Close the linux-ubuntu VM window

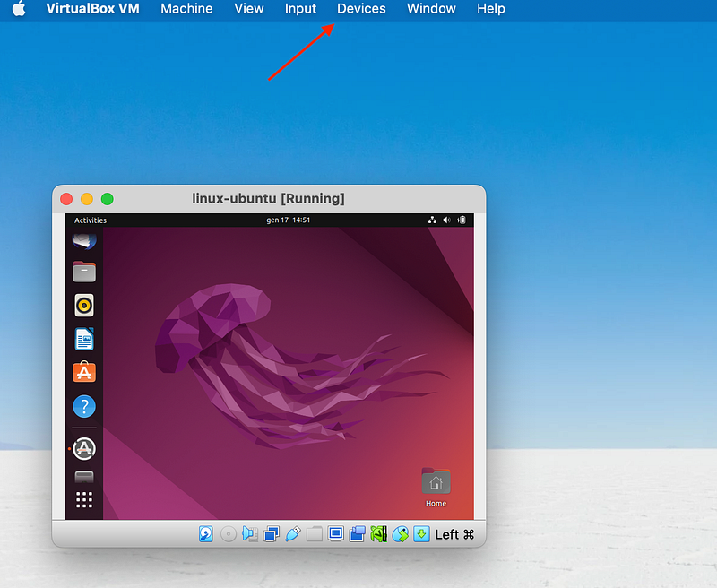pyautogui.click(x=66, y=199)
